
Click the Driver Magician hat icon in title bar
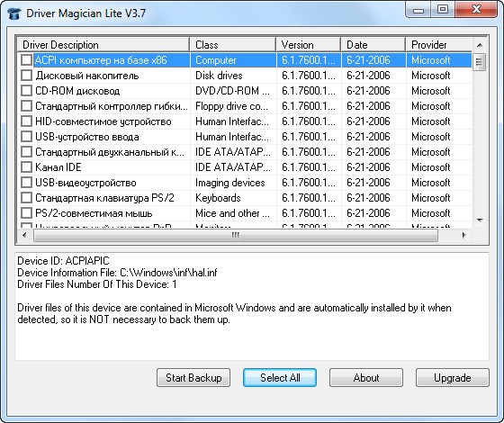click(x=13, y=13)
